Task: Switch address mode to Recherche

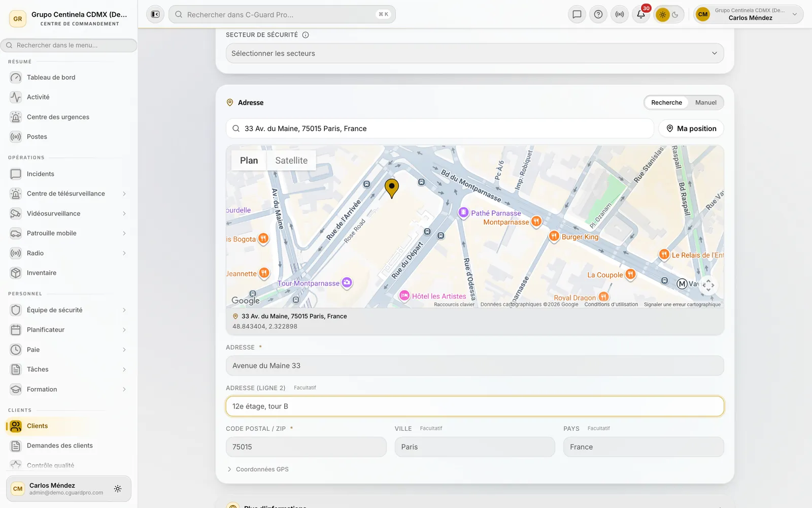Action: point(666,103)
